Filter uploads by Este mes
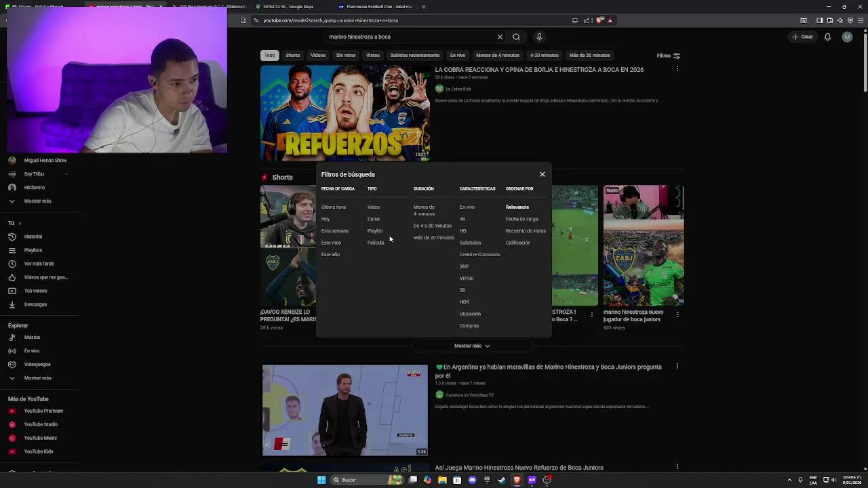The height and width of the screenshot is (488, 868). coord(331,243)
